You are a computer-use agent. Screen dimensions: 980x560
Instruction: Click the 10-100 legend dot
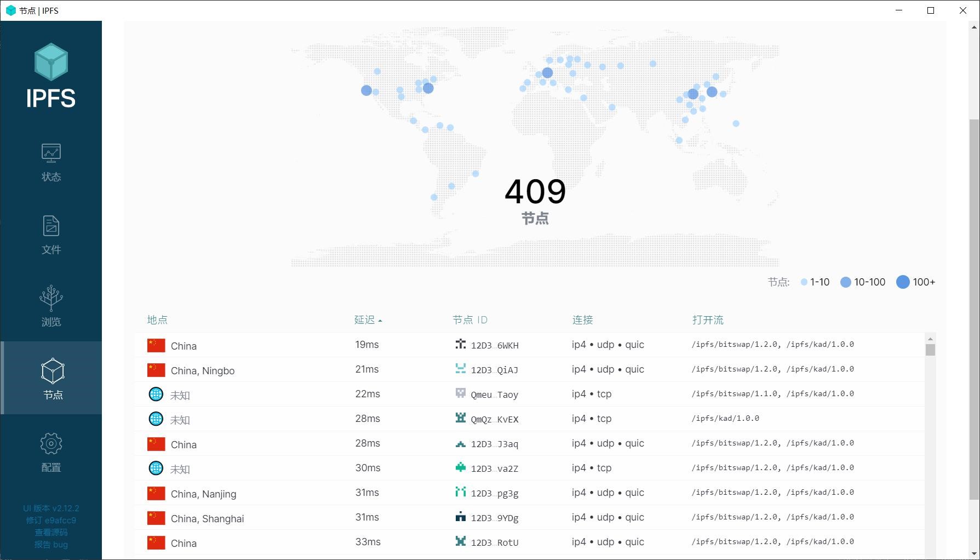[x=846, y=282]
